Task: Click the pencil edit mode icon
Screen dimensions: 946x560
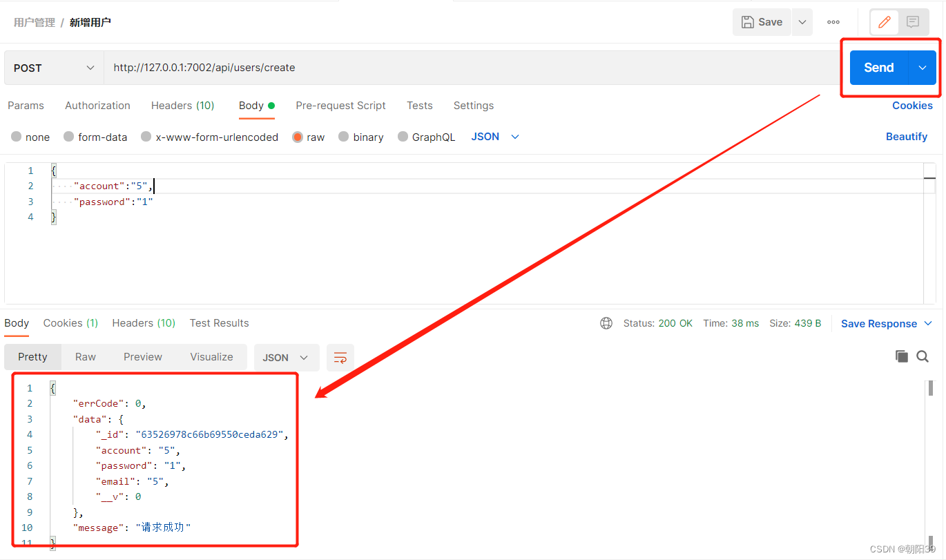Action: pos(884,22)
